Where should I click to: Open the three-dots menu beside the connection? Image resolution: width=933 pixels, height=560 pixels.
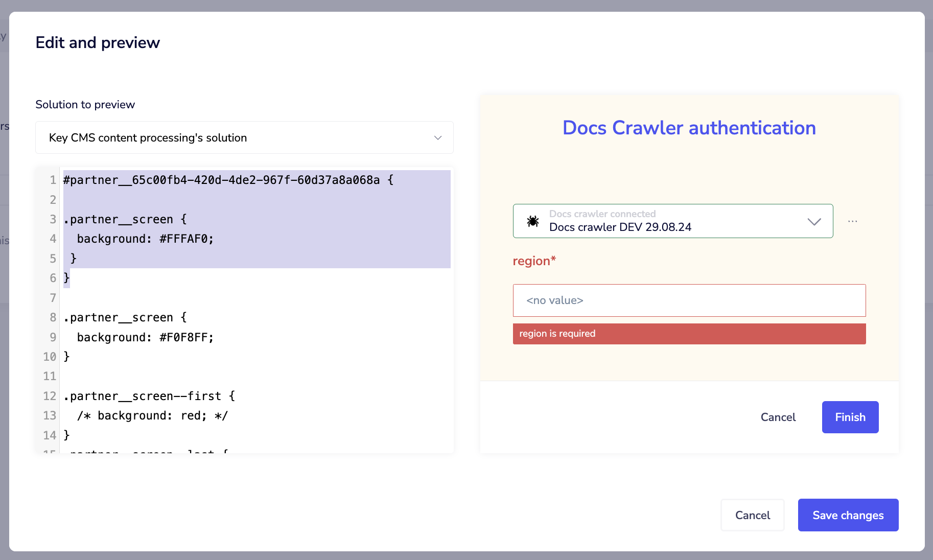point(852,221)
